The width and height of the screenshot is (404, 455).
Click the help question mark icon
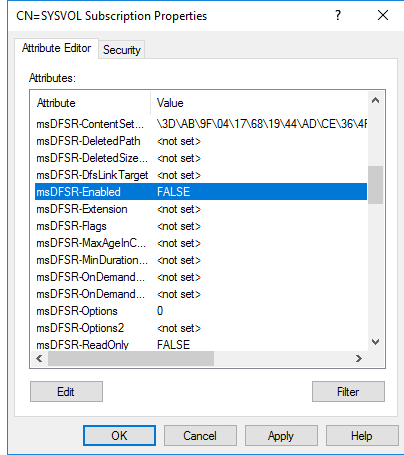pyautogui.click(x=338, y=15)
